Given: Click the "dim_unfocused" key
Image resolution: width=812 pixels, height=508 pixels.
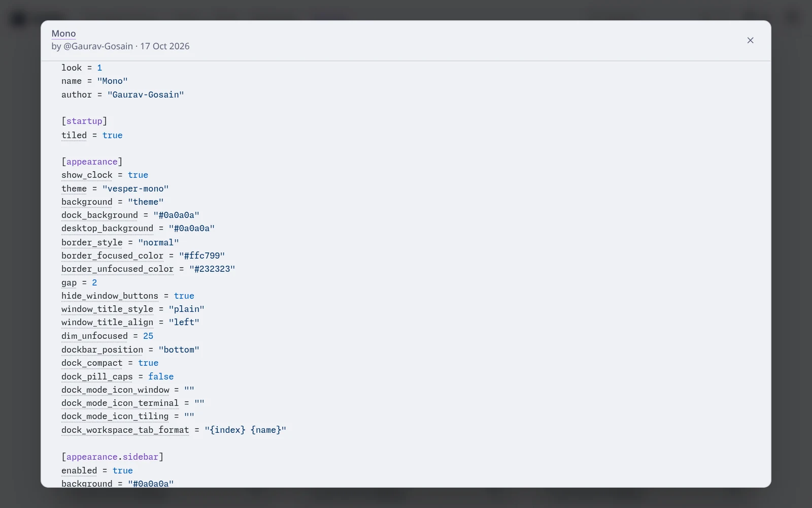Looking at the screenshot, I should coord(94,336).
